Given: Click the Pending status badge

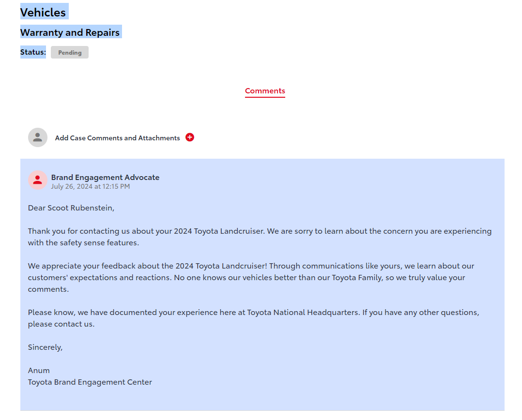Looking at the screenshot, I should point(70,53).
